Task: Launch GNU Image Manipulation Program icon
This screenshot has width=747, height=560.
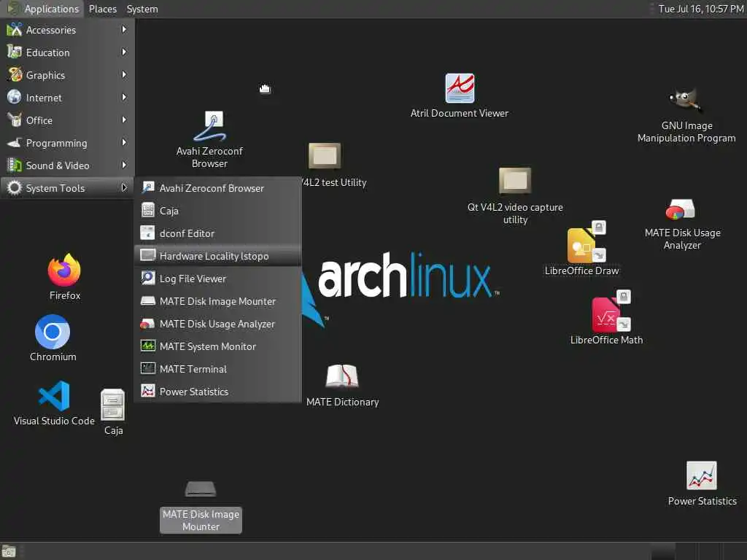Action: click(685, 101)
